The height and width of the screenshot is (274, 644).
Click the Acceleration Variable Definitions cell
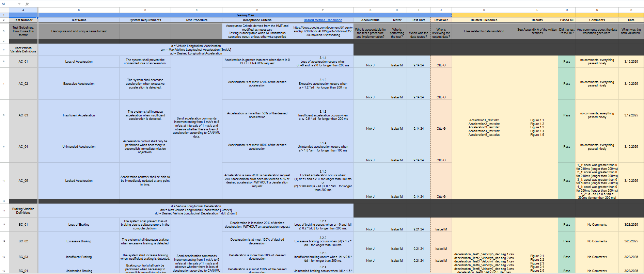point(23,50)
